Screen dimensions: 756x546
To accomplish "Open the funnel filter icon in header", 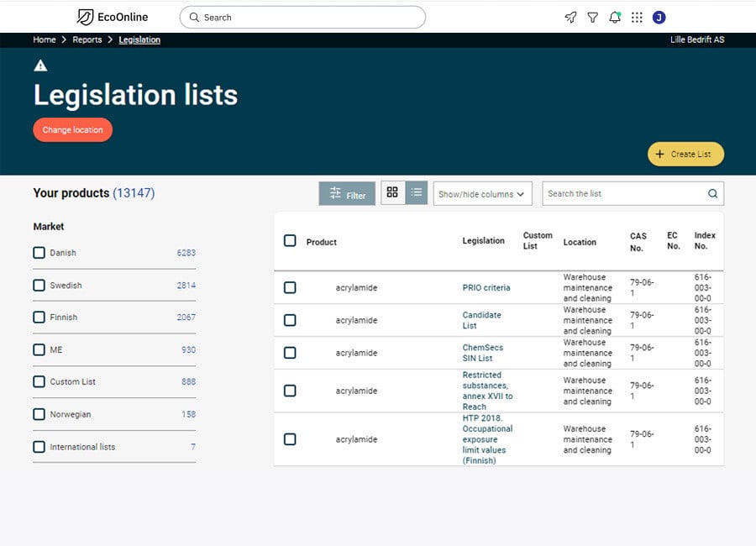I will [x=592, y=18].
